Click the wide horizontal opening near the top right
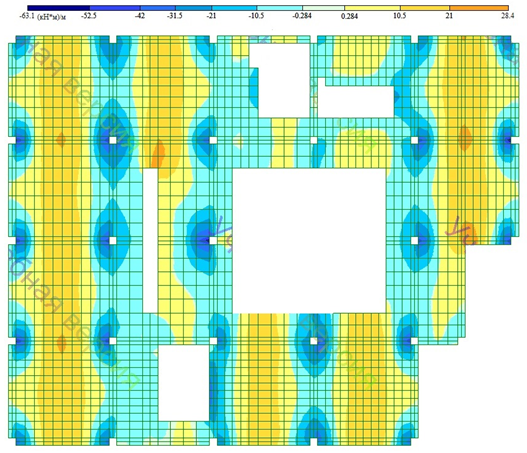This screenshot has height=453, width=527. 356,101
